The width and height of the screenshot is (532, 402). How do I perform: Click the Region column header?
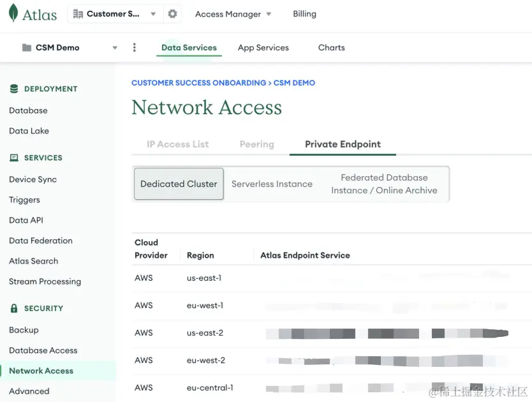200,255
